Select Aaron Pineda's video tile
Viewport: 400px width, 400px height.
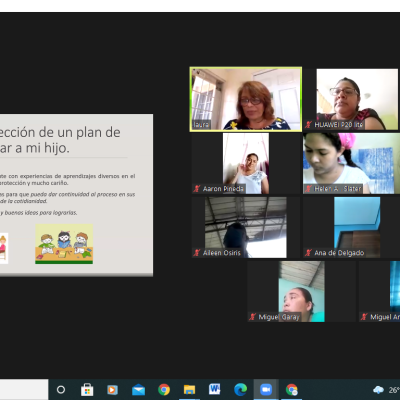[246, 163]
